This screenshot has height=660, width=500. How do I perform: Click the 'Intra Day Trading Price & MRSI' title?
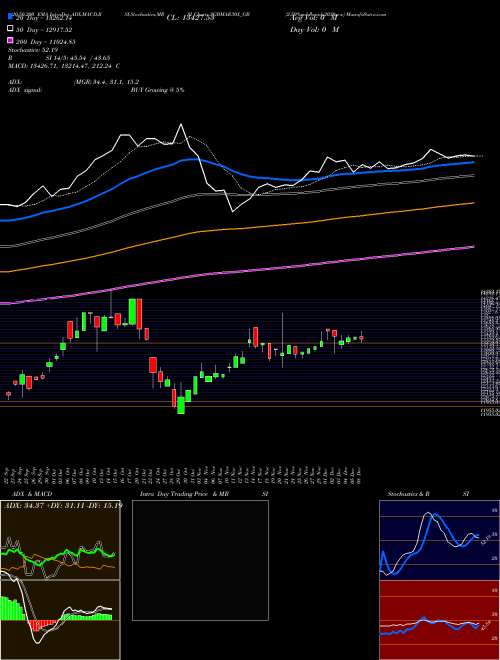point(204,494)
